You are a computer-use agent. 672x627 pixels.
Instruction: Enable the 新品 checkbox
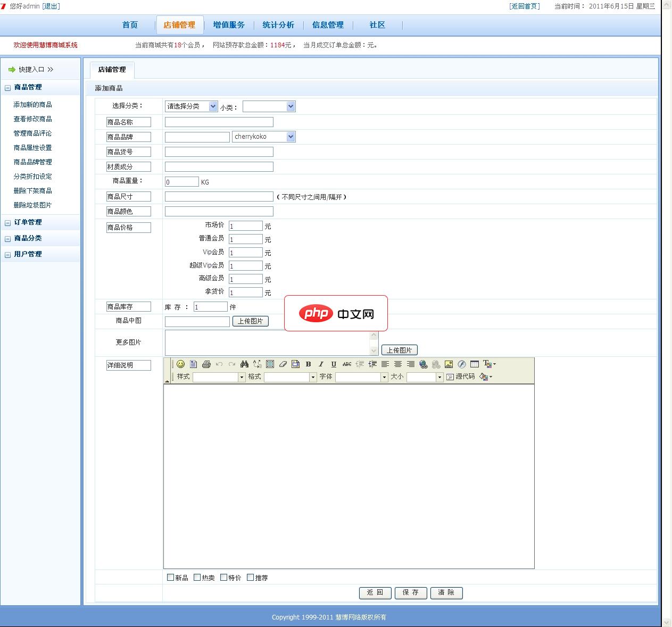point(170,577)
